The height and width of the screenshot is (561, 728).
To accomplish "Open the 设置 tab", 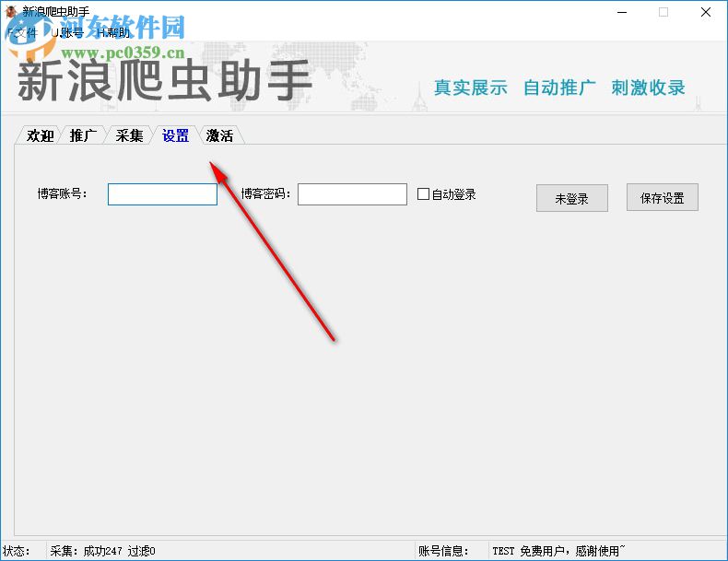I will click(x=175, y=135).
